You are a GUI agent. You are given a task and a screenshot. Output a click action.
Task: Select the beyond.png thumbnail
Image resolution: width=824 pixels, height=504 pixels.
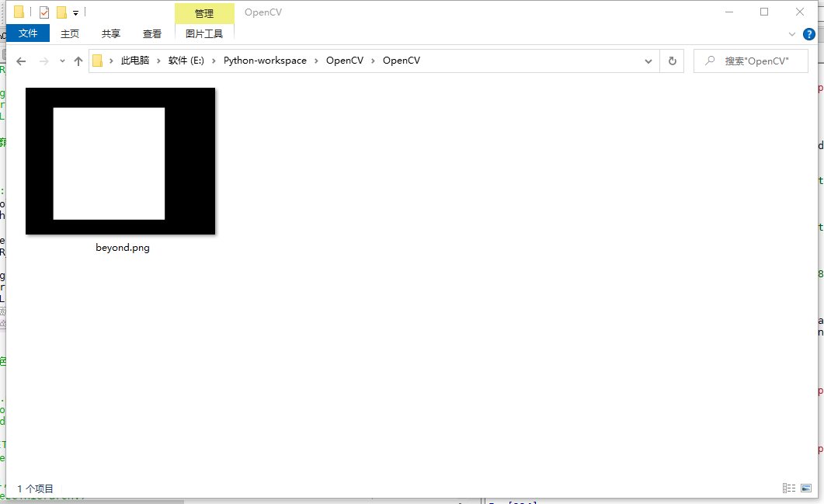tap(120, 161)
